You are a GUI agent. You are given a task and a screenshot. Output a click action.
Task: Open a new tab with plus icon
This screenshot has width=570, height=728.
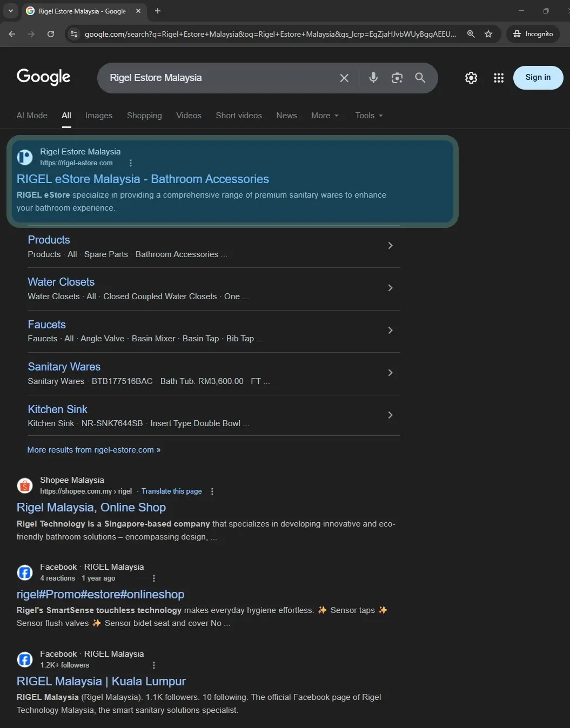point(158,11)
